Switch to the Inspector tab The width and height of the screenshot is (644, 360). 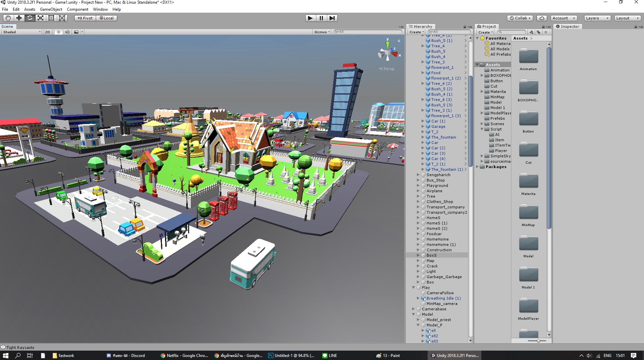(567, 27)
